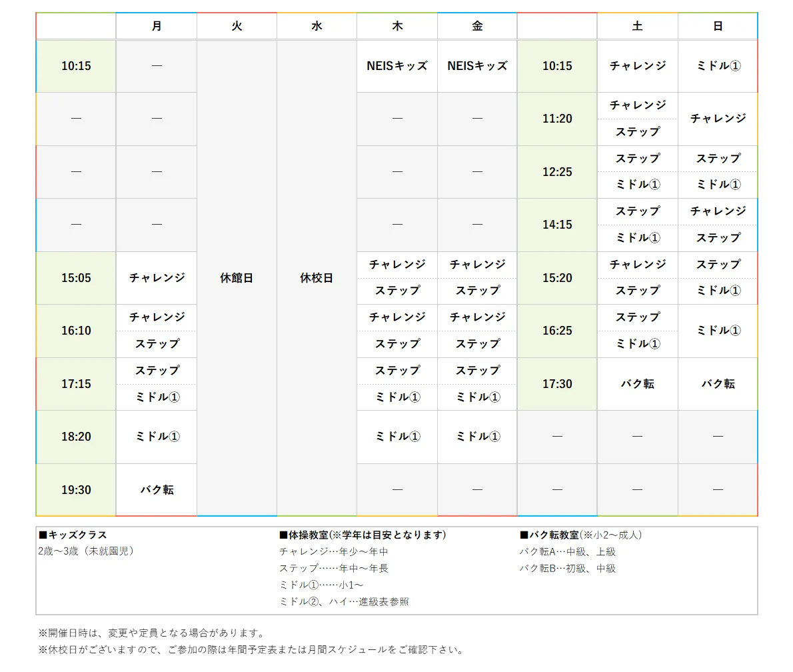Click the 休校日 cell in Wednesday column
The image size is (793, 672).
click(x=317, y=278)
